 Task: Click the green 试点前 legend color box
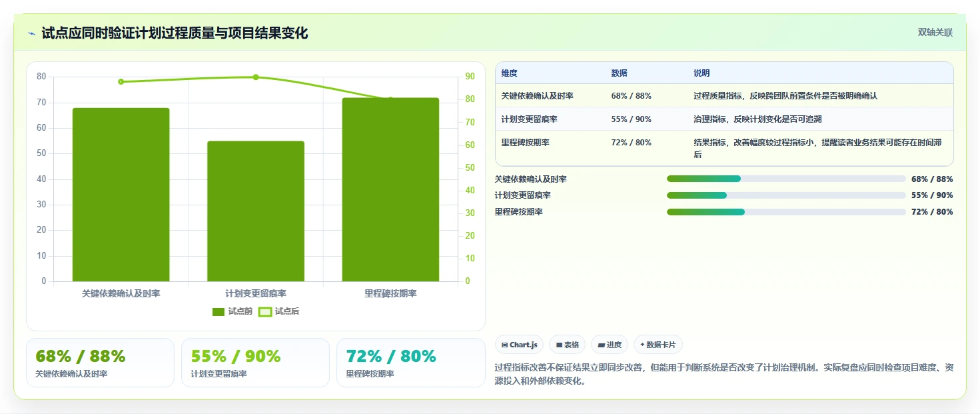coord(219,312)
